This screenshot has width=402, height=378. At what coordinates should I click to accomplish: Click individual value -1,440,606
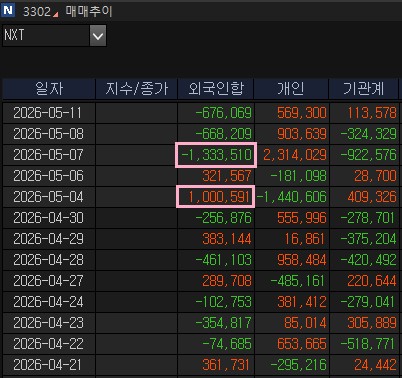tap(292, 197)
